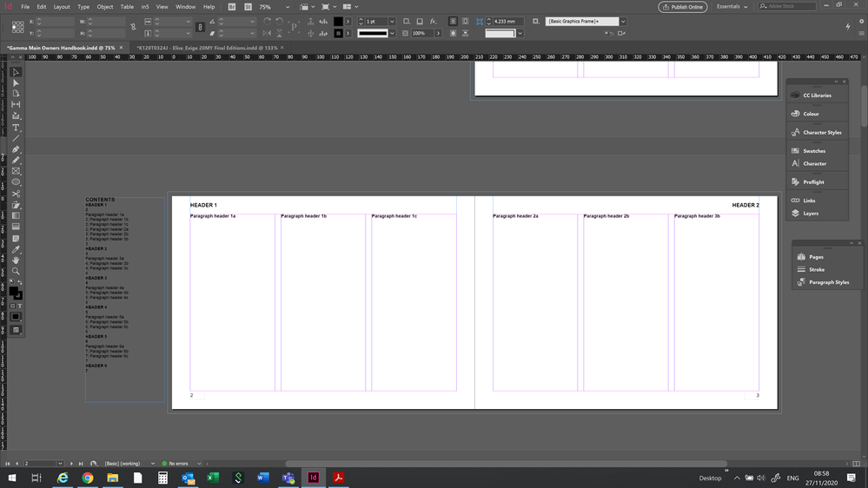Open the Pages panel

[x=816, y=257]
